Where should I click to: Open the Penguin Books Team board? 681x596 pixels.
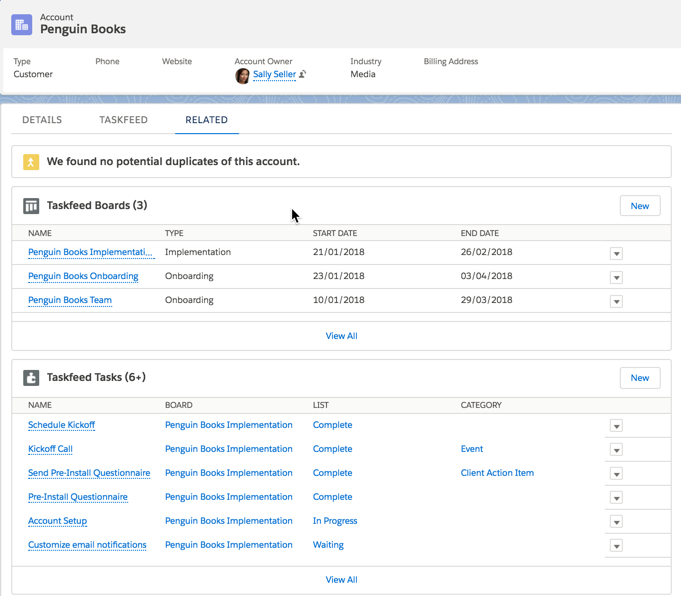tap(70, 300)
